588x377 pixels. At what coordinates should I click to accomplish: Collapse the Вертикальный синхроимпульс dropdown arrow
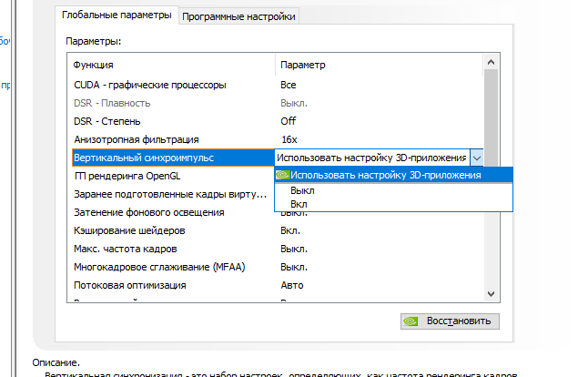[x=477, y=158]
